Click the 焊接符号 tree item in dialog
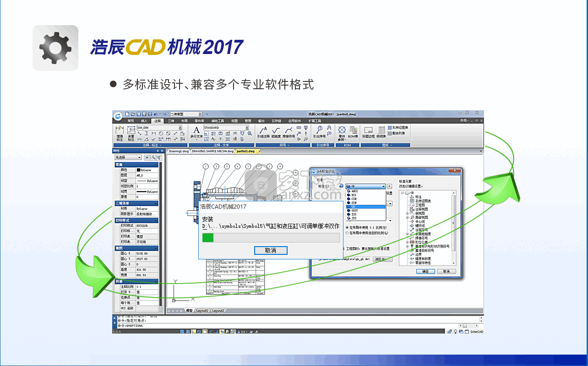Screen dimensions: 588x366 point(421,238)
